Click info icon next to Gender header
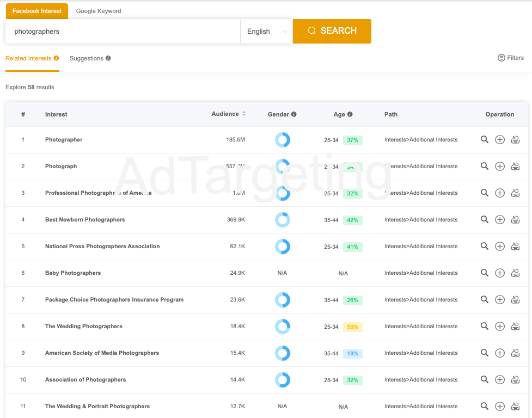This screenshot has width=532, height=418. click(x=294, y=114)
